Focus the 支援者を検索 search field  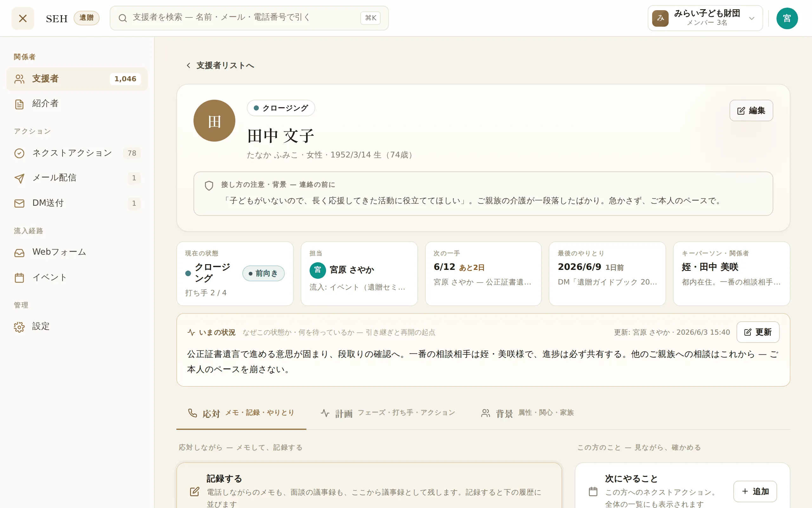tap(249, 18)
